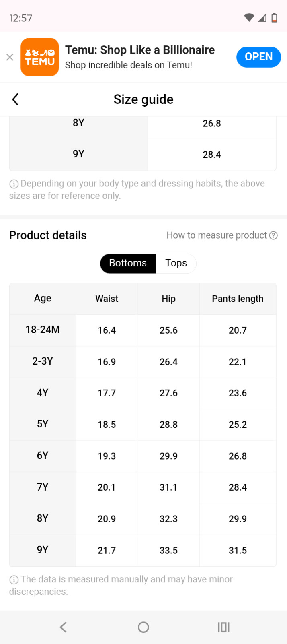Switch to the Tops tab
Screen dimensions: 287x644
pos(176,263)
